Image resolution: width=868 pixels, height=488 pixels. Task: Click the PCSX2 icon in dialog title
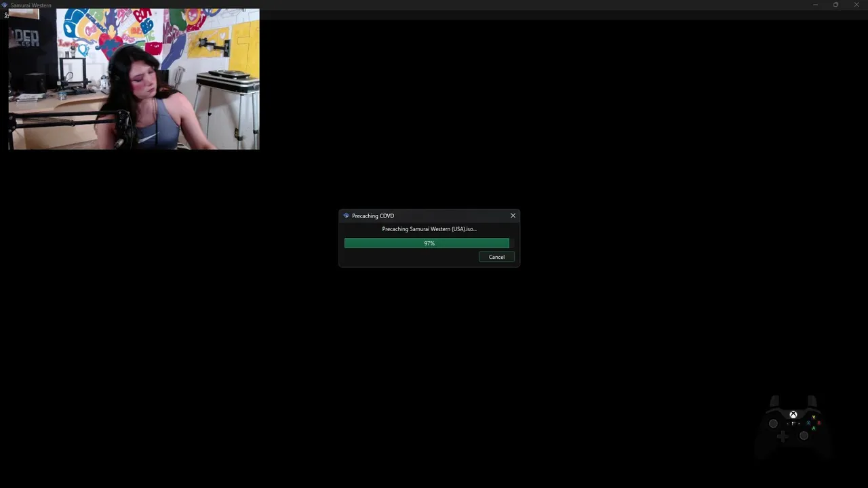click(x=347, y=216)
